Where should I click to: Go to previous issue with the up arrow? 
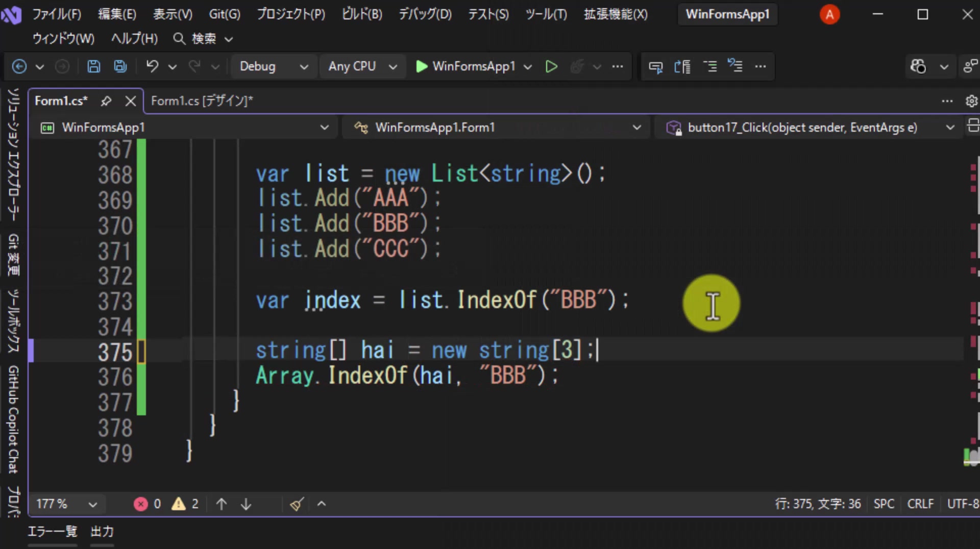pyautogui.click(x=221, y=504)
